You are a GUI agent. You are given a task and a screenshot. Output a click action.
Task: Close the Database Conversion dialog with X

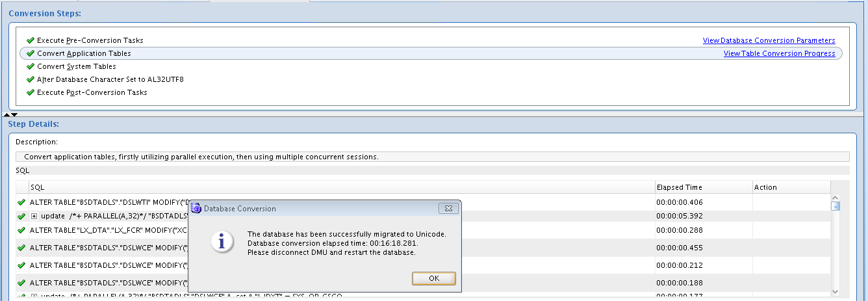pos(446,209)
